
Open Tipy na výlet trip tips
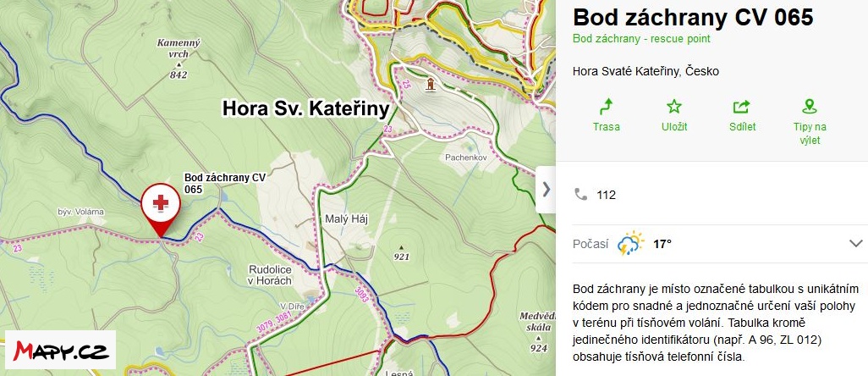(810, 107)
